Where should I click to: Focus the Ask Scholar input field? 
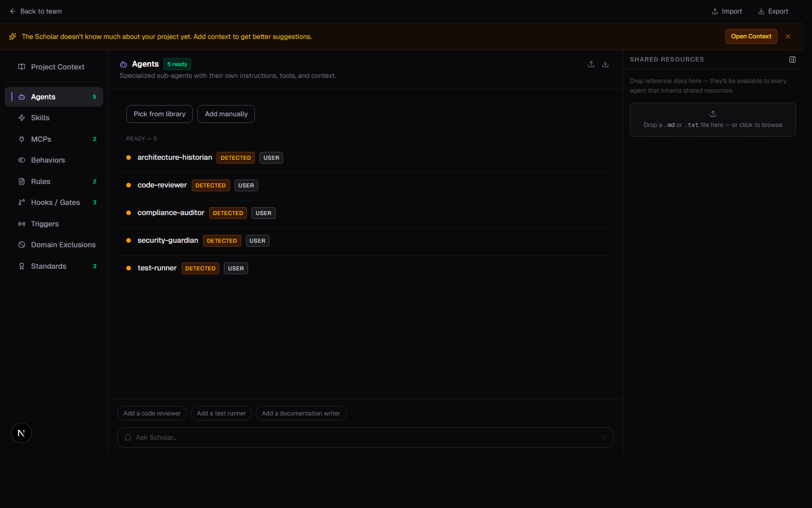tap(365, 437)
